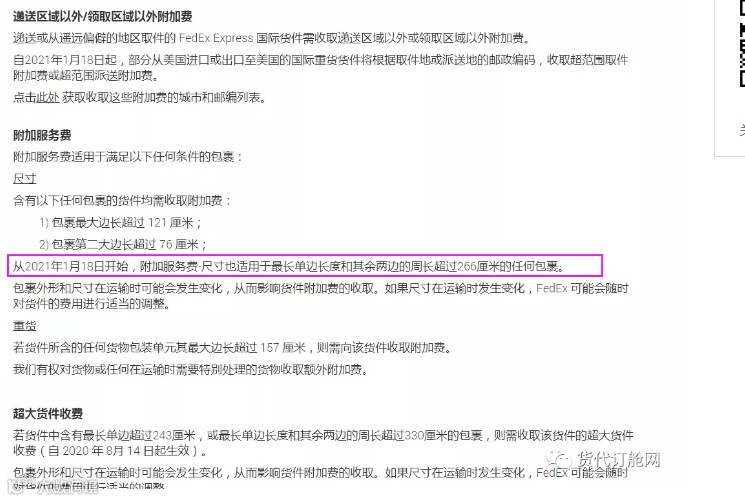Open the underlined 此处 link
The height and width of the screenshot is (501, 745).
(48, 97)
